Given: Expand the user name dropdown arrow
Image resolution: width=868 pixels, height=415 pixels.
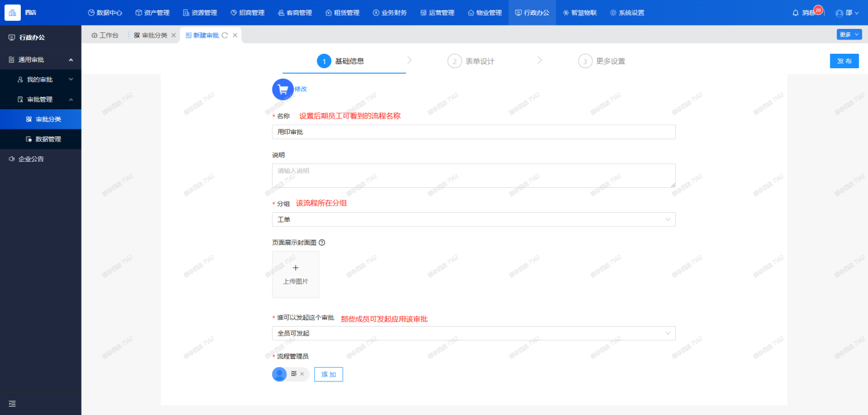Looking at the screenshot, I should click(x=858, y=13).
